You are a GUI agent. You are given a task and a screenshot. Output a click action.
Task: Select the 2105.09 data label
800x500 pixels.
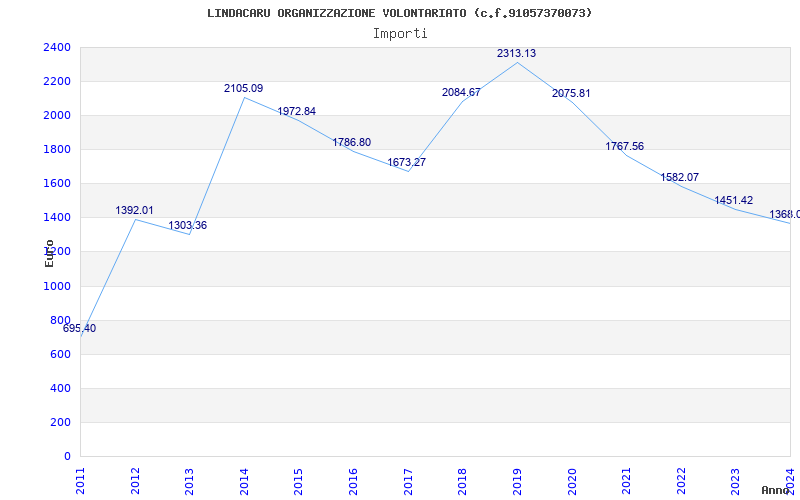pos(243,88)
